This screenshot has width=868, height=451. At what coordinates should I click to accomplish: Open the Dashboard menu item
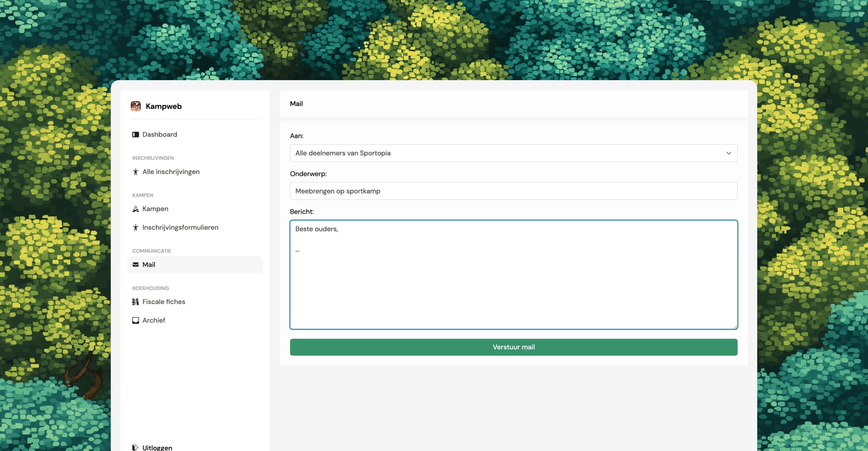(x=159, y=134)
